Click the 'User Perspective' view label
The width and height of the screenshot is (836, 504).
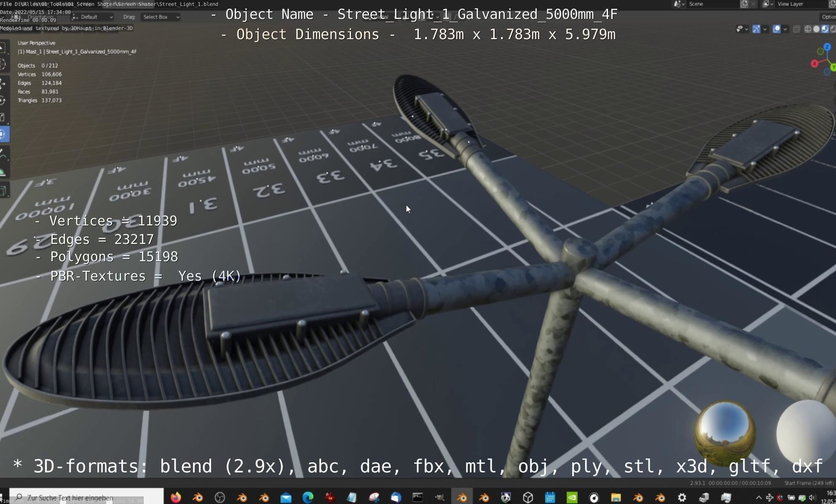click(x=36, y=43)
